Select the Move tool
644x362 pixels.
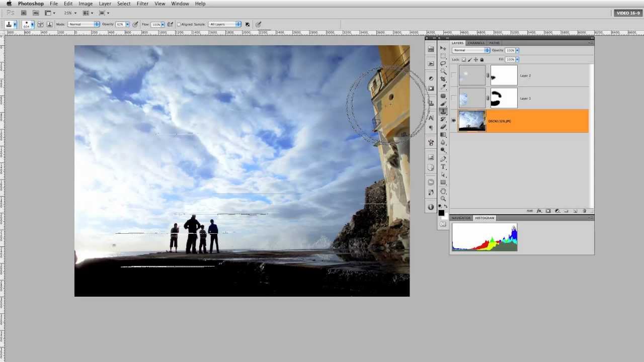(443, 48)
